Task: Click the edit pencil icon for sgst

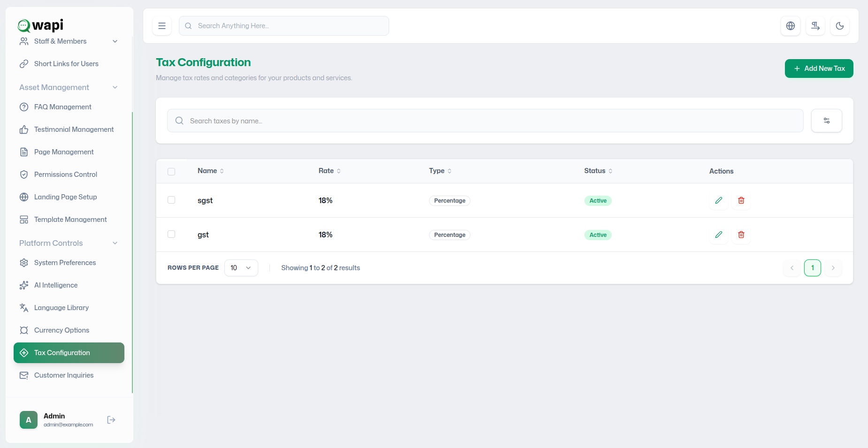Action: [x=719, y=200]
